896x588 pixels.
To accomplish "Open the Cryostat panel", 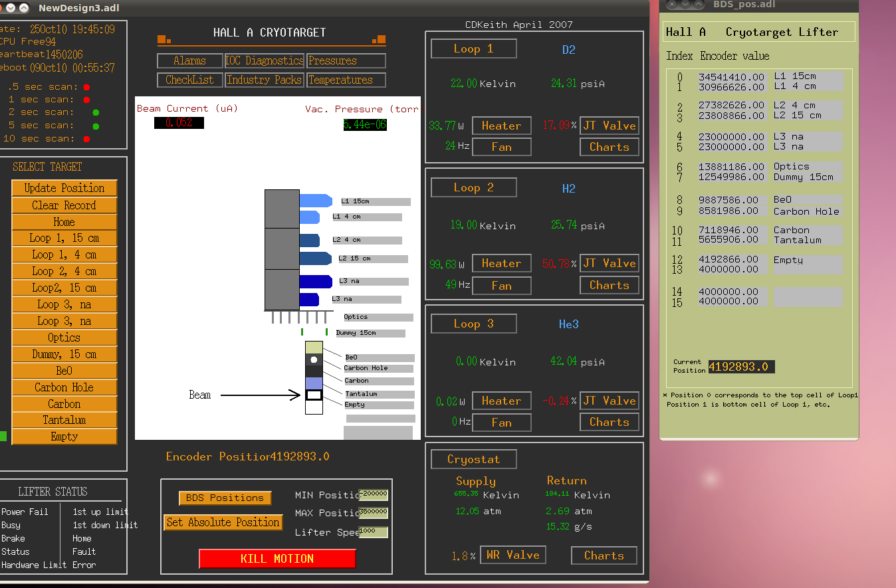I will 473,459.
